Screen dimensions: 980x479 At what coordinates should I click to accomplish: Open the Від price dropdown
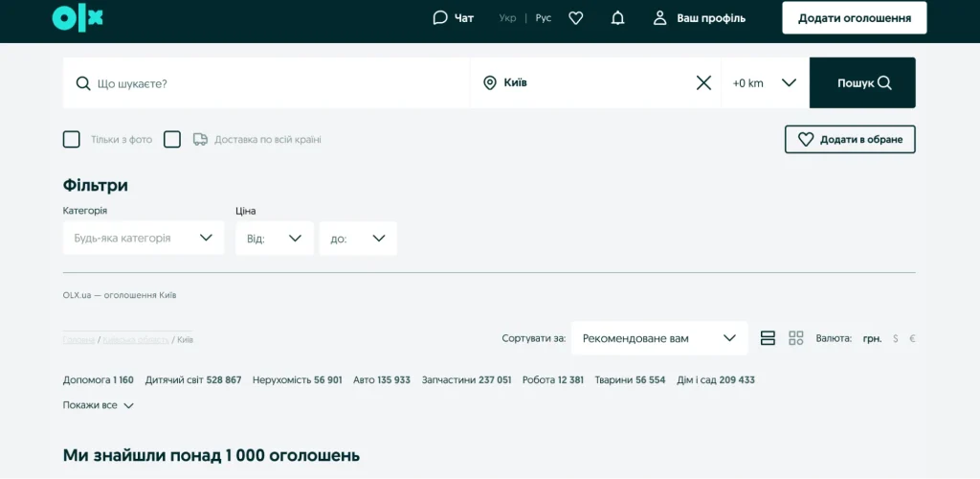[x=275, y=239]
